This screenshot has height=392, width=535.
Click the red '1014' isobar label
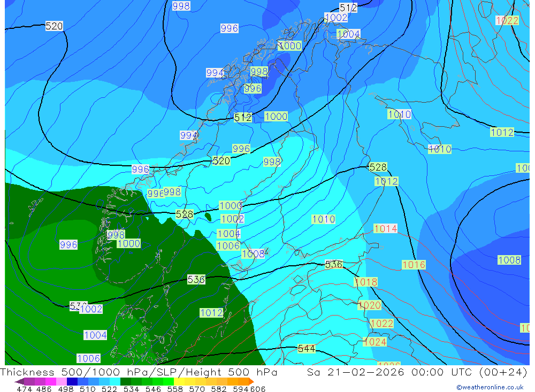(386, 228)
